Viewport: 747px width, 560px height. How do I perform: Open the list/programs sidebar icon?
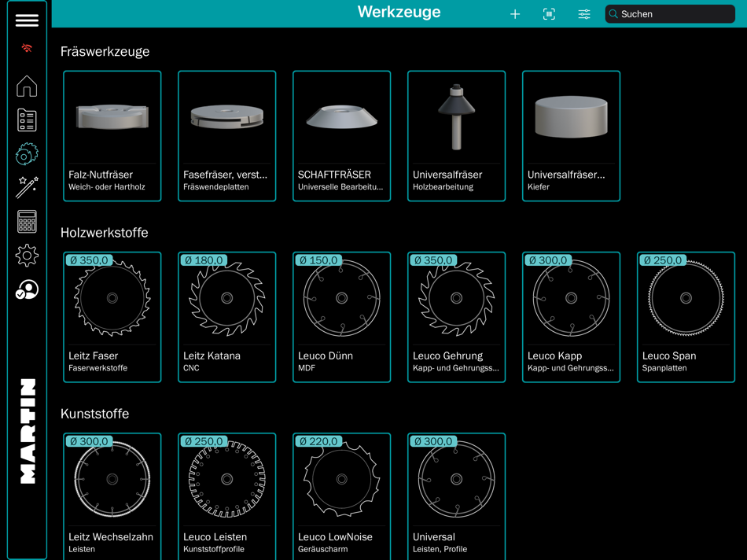pos(27,120)
